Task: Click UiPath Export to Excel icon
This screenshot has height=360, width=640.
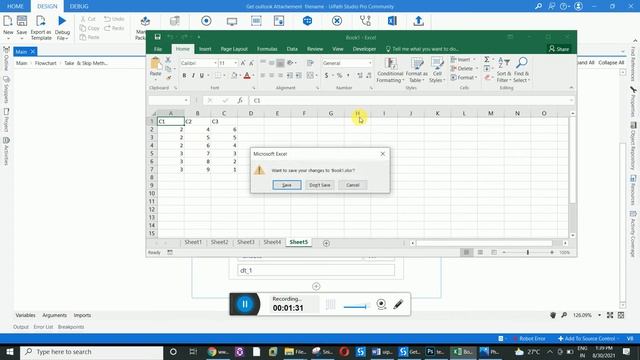Action: 392,21
